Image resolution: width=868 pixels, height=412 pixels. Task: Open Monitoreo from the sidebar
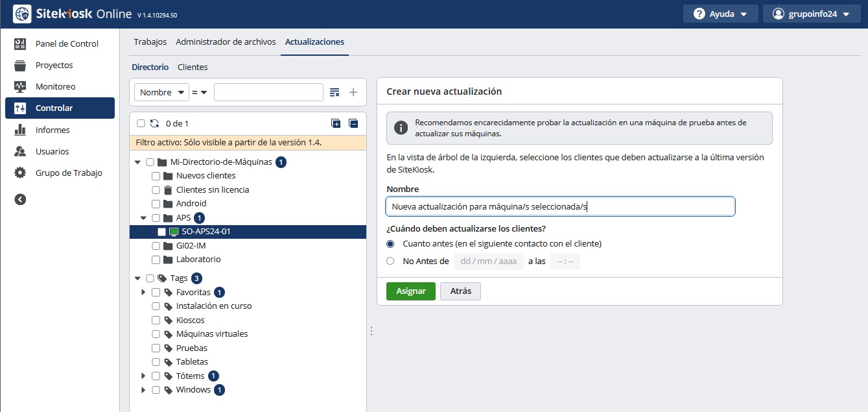tap(55, 86)
